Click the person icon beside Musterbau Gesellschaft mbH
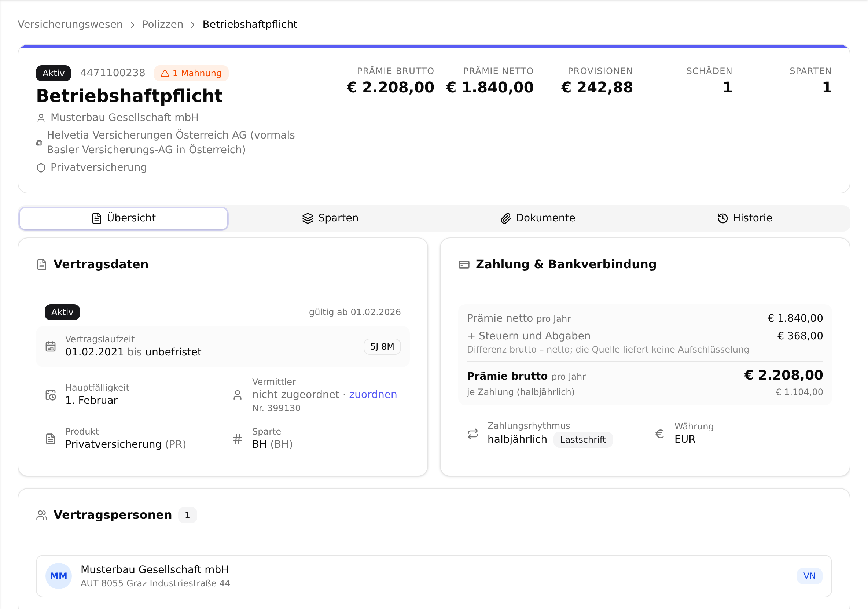 [41, 118]
